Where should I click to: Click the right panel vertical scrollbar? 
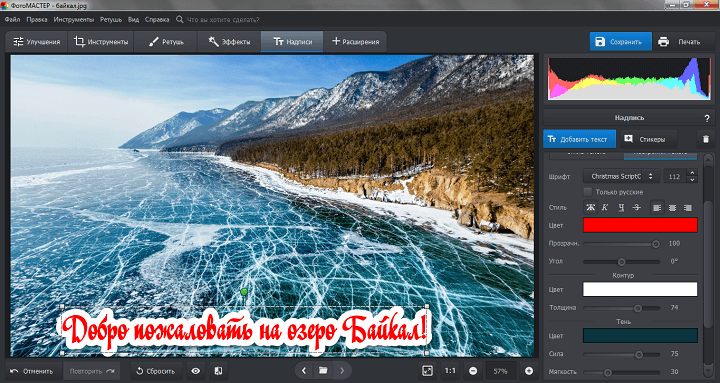point(708,265)
